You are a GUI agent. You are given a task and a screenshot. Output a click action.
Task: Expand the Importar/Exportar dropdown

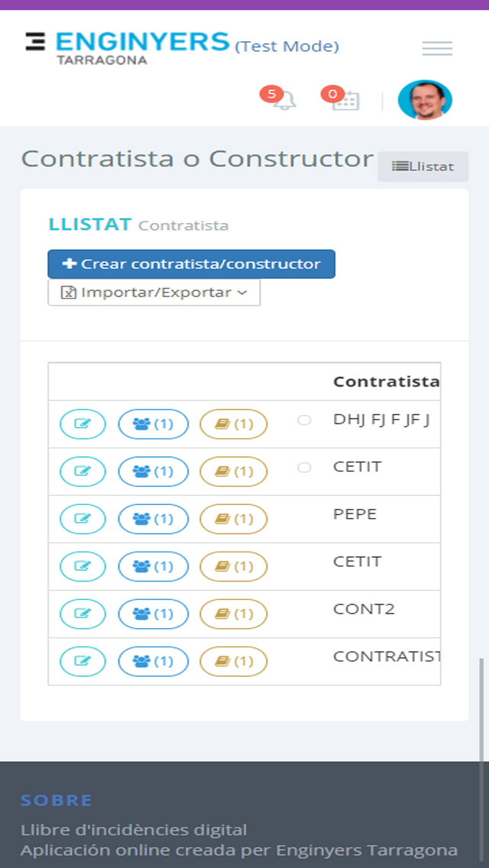coord(154,293)
